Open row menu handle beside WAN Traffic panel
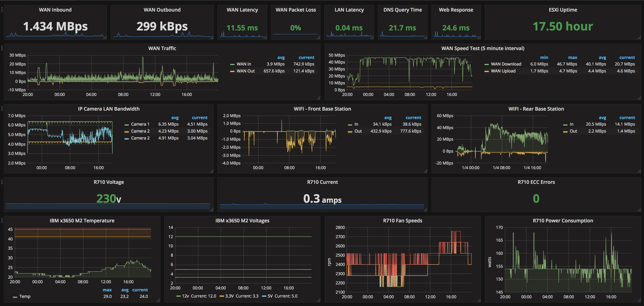This screenshot has width=644, height=306. click(x=2, y=48)
